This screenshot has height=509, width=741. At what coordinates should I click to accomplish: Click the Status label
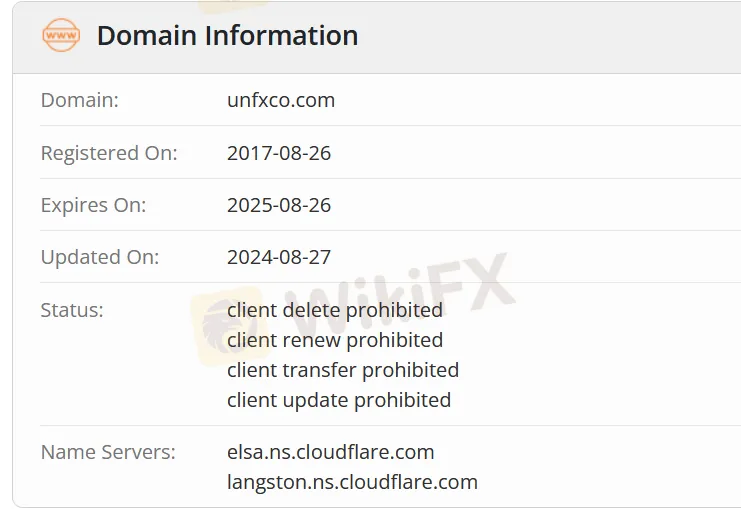click(x=71, y=310)
